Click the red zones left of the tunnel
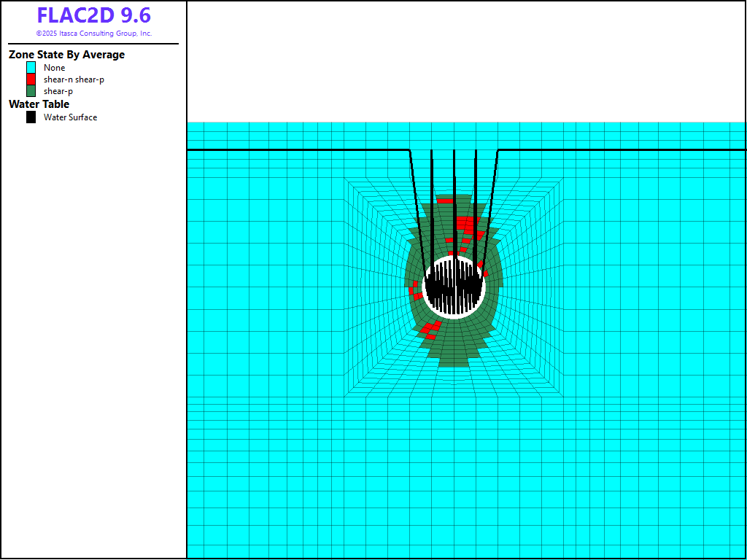Viewport: 747px width, 560px height. (x=414, y=290)
